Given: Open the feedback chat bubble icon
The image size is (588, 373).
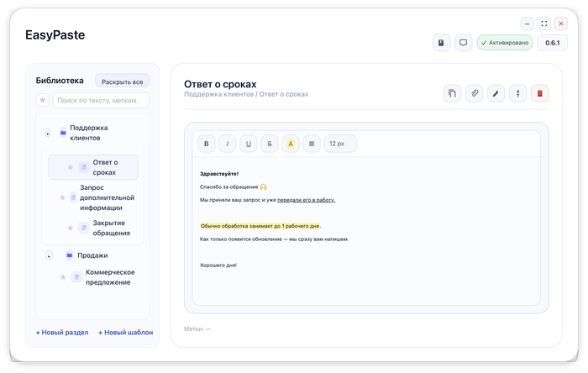Looking at the screenshot, I should click(x=463, y=43).
